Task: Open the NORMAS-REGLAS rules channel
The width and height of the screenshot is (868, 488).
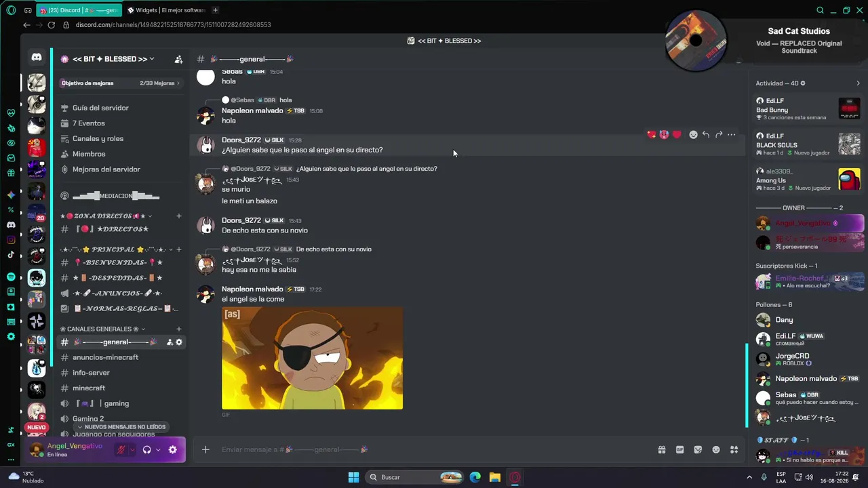Action: 121,308
